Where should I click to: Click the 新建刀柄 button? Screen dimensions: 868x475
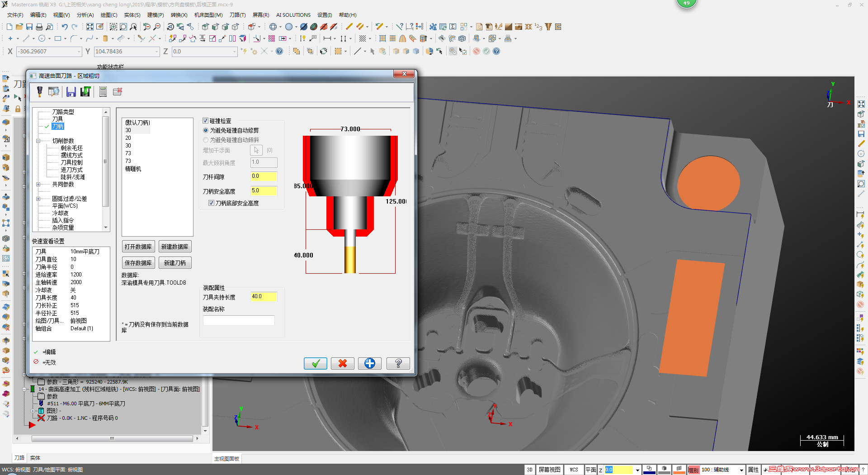coord(175,263)
